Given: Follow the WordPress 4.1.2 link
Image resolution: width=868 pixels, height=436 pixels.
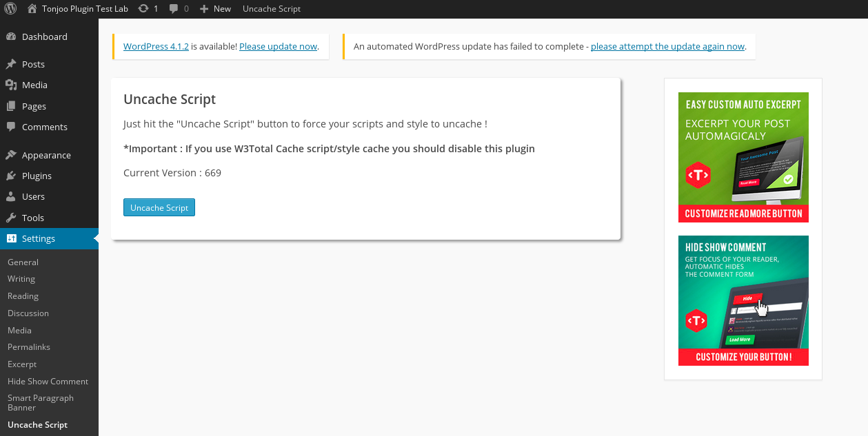Looking at the screenshot, I should pyautogui.click(x=156, y=46).
